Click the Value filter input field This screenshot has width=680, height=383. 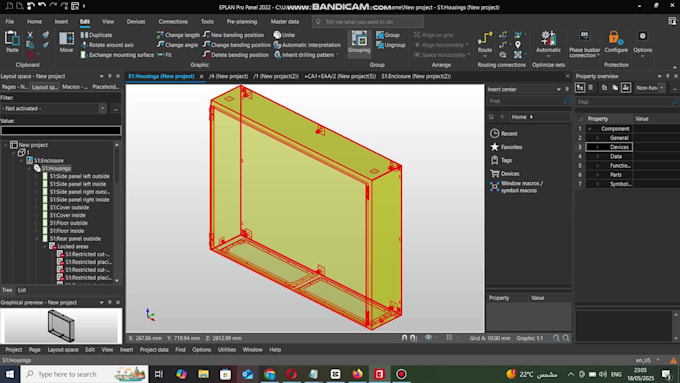pyautogui.click(x=61, y=130)
